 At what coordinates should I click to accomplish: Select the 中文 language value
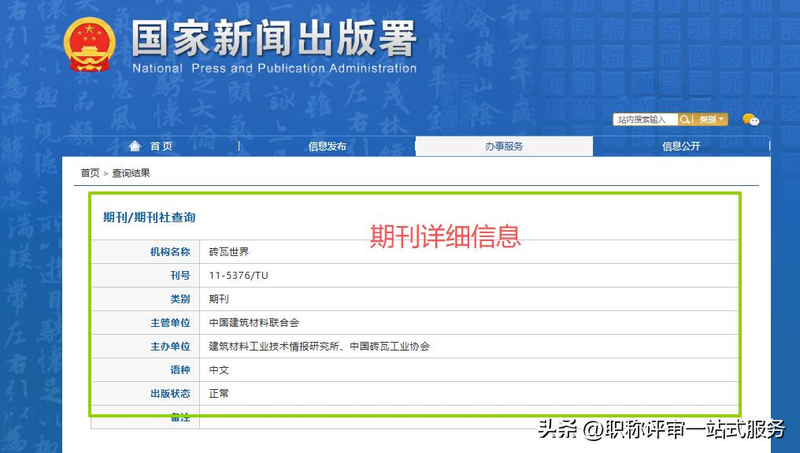point(219,370)
